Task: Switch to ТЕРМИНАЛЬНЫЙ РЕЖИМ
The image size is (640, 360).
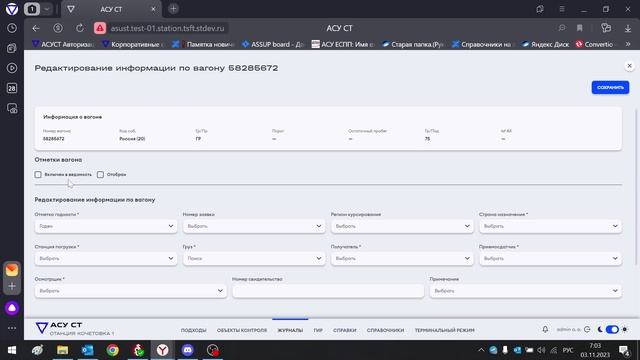Action: point(444,330)
